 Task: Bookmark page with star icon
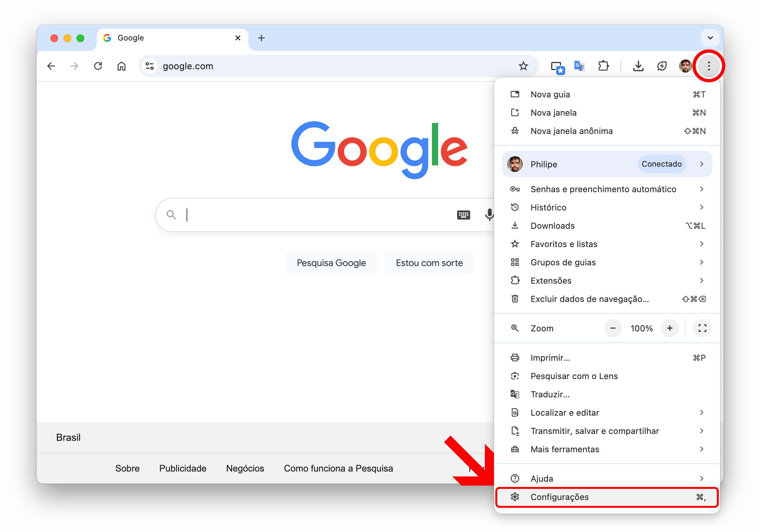click(523, 66)
